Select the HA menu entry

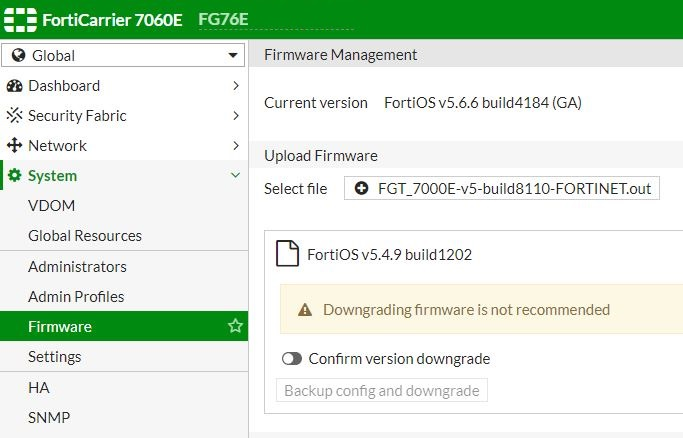point(39,387)
